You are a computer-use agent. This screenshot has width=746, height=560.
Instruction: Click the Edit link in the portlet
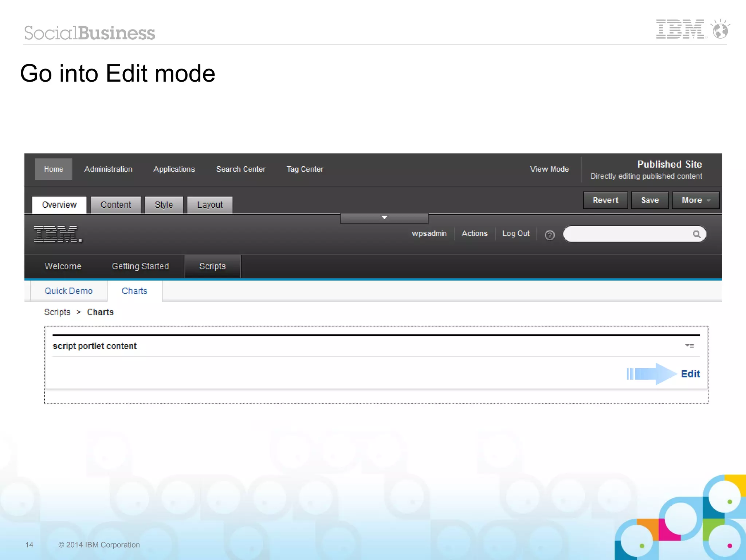coord(690,374)
